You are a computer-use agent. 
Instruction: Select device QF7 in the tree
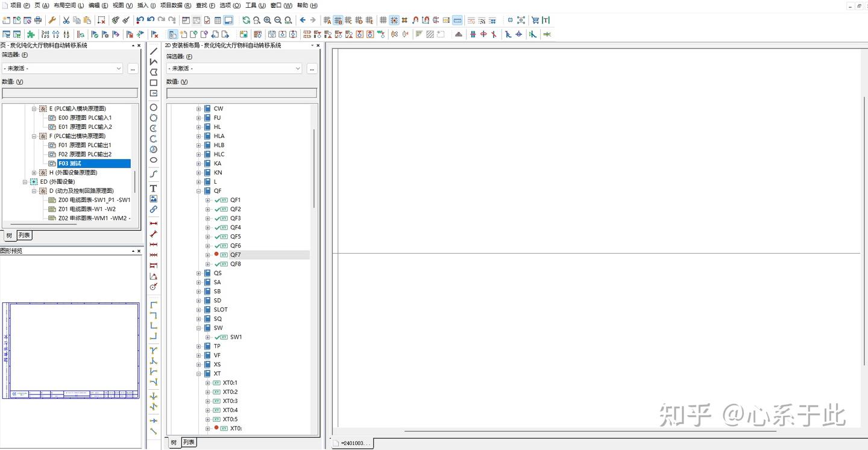[x=235, y=255]
